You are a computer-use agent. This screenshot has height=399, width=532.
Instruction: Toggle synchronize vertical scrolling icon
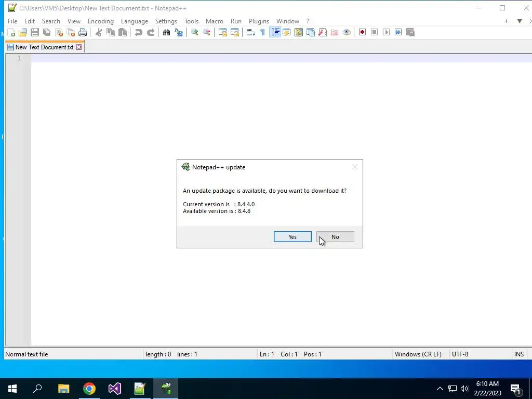222,32
